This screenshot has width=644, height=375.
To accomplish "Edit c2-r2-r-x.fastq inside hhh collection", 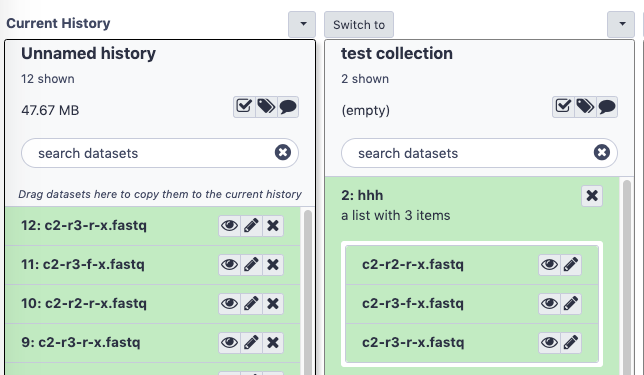I will tap(571, 265).
